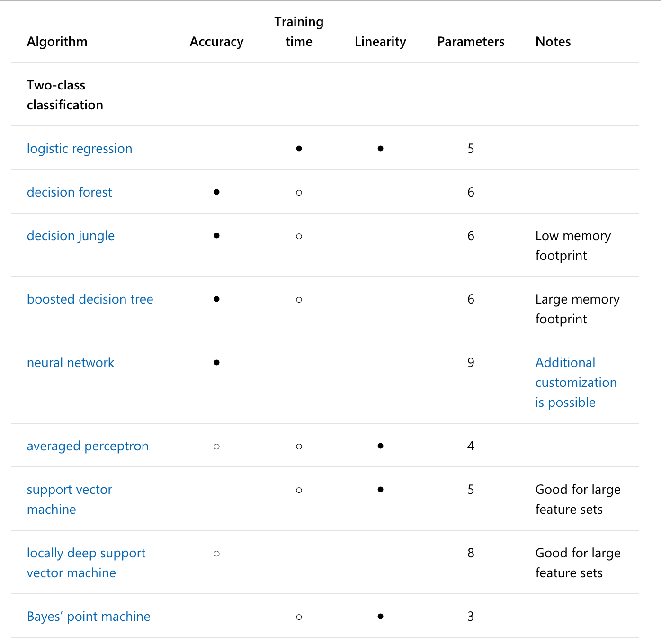The width and height of the screenshot is (661, 644).
Task: Click the Notes column header
Action: click(553, 42)
